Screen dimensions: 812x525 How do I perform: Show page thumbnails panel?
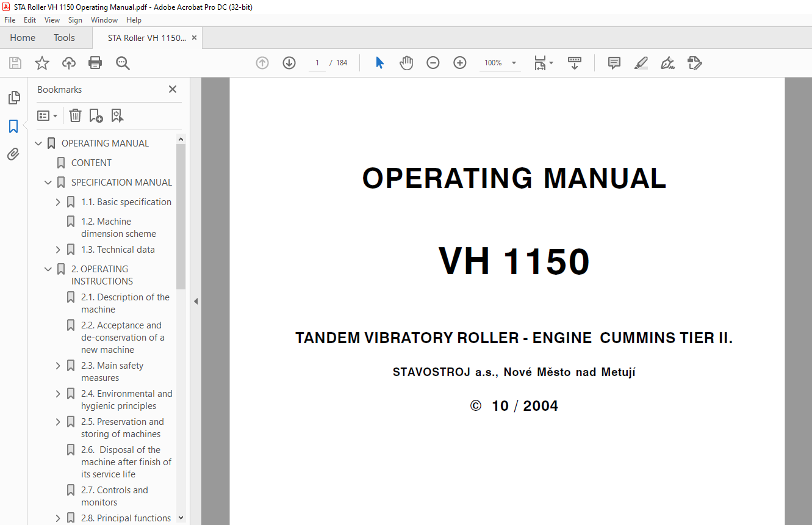coord(13,98)
